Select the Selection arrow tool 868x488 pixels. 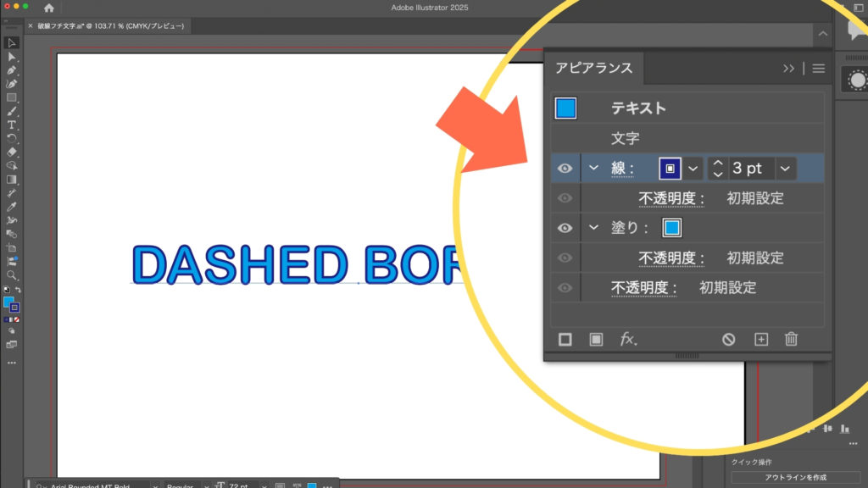pyautogui.click(x=12, y=43)
